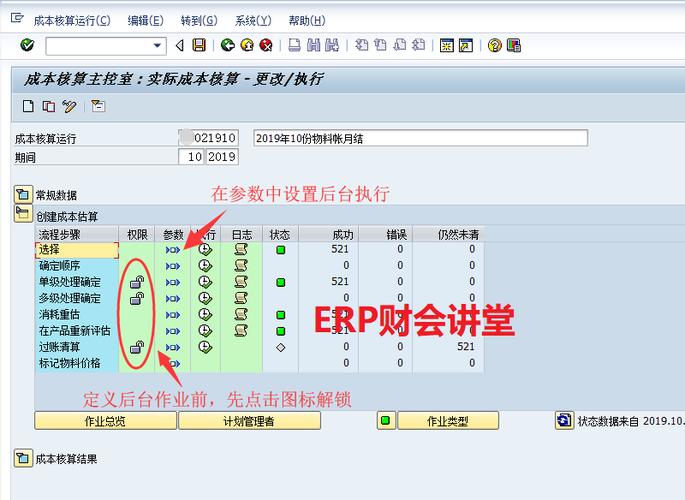Click 521 in 过账清算 仍然未清 column
685x500 pixels.
click(x=465, y=347)
